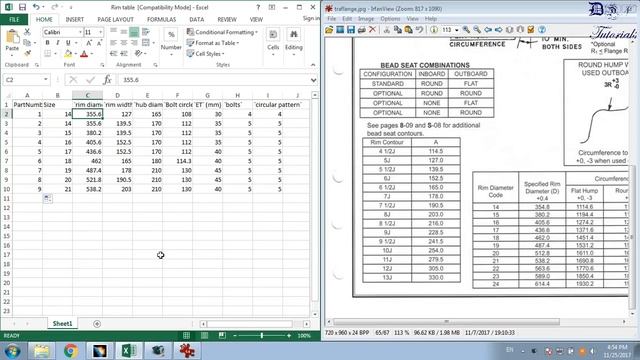The height and width of the screenshot is (360, 640).
Task: Click the Cut scissors icon in Excel
Action: point(27,32)
